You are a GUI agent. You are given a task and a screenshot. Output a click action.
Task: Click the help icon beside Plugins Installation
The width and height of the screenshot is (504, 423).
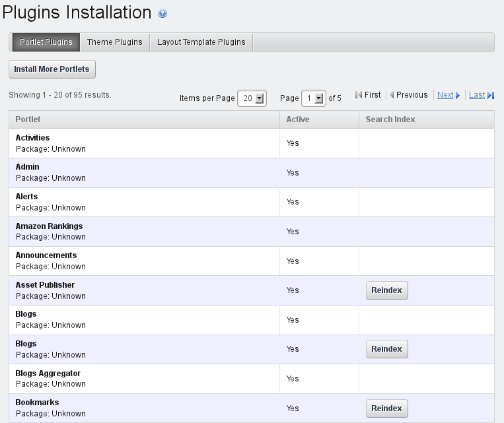(x=162, y=13)
